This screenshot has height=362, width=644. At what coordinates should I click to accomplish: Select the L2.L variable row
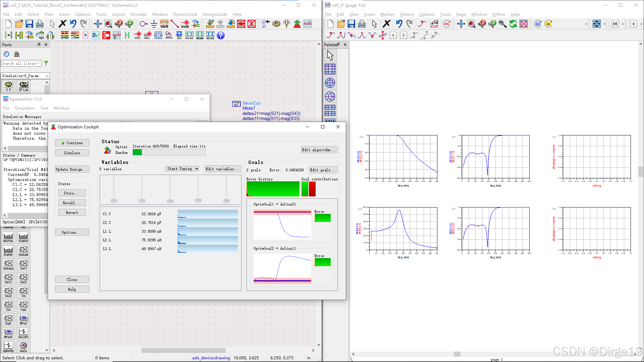click(170, 240)
